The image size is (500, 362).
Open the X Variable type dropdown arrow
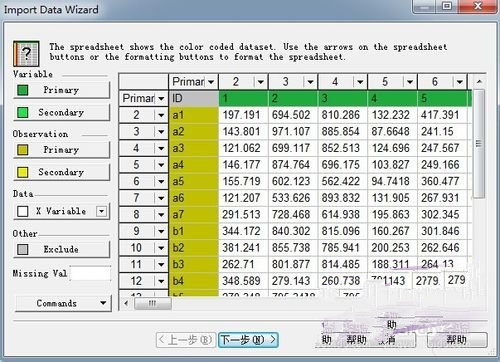(101, 211)
